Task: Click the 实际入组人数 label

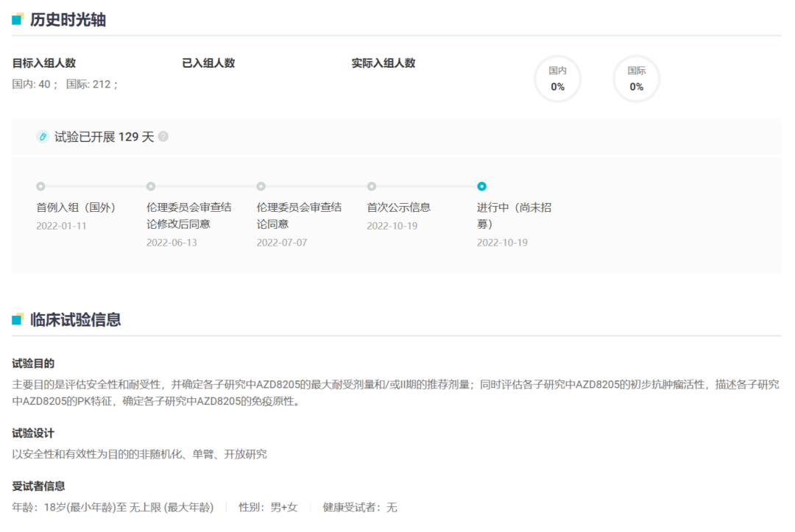Action: (384, 63)
